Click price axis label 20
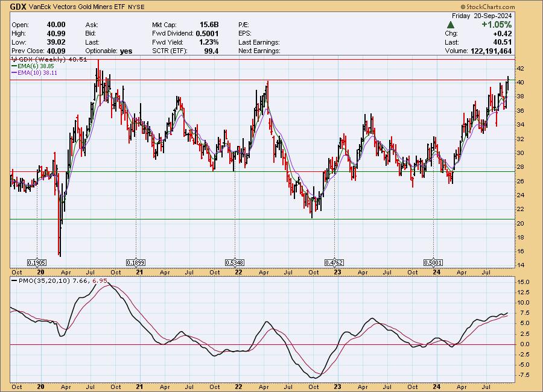This screenshot has width=543, height=392. pyautogui.click(x=520, y=223)
